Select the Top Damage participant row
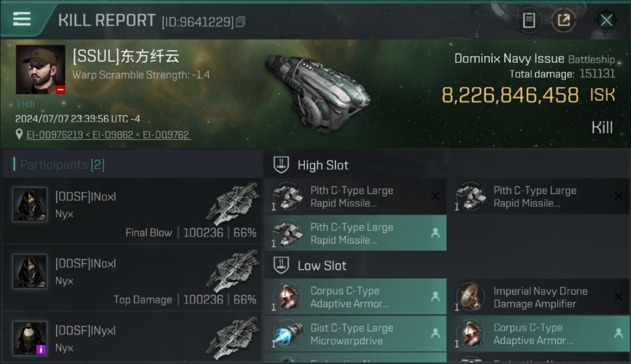631x364 pixels. [132, 278]
